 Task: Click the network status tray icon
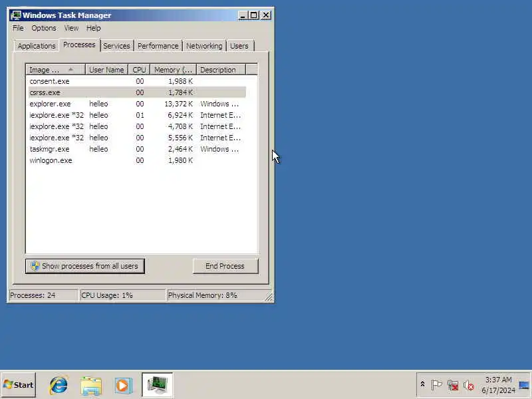click(453, 385)
